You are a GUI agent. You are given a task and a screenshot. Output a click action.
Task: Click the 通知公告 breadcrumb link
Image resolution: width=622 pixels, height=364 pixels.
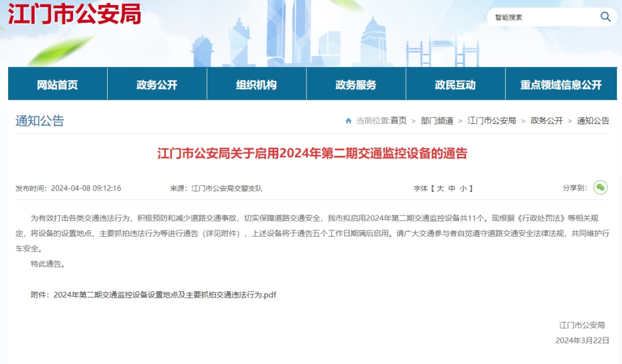click(x=593, y=121)
